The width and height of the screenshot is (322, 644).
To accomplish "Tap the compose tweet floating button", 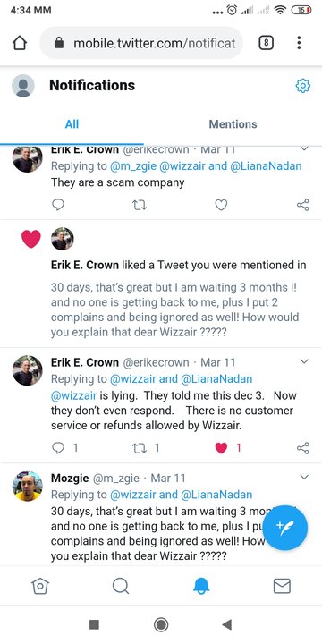I will 285,528.
